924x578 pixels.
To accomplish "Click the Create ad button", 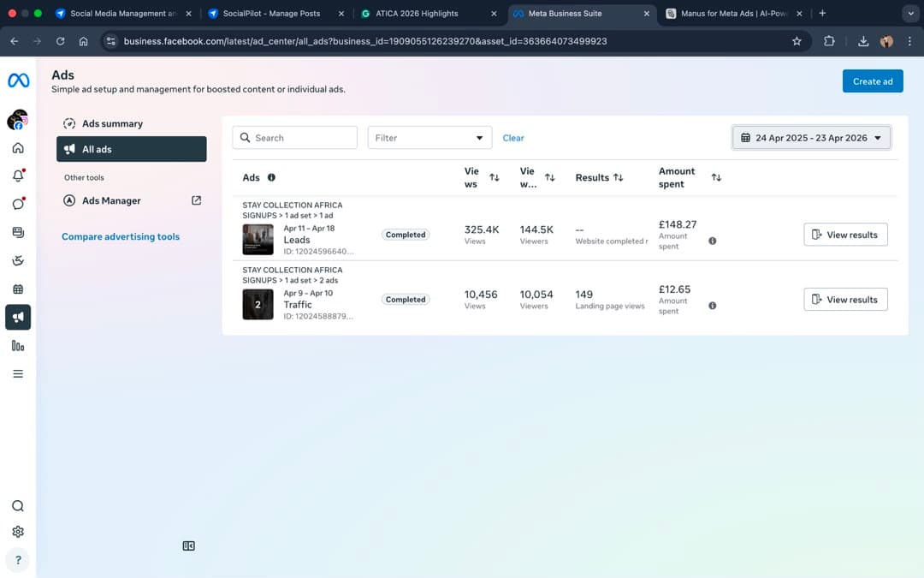I will (872, 81).
